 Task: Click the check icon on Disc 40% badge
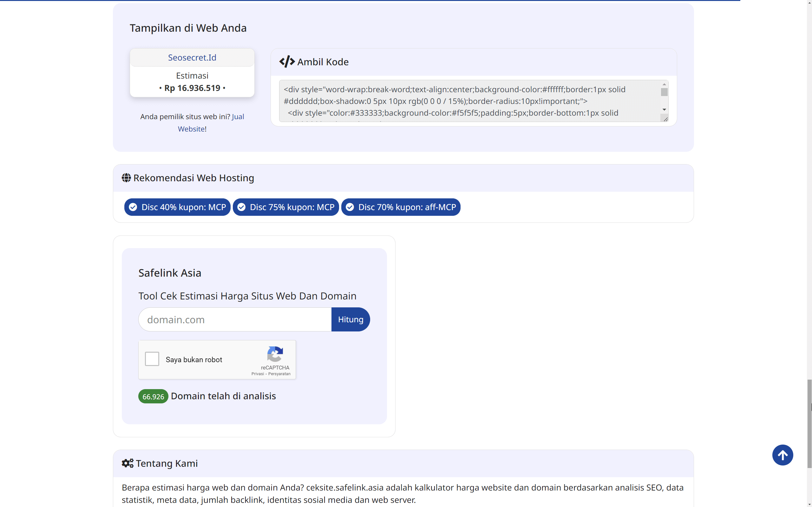click(133, 207)
